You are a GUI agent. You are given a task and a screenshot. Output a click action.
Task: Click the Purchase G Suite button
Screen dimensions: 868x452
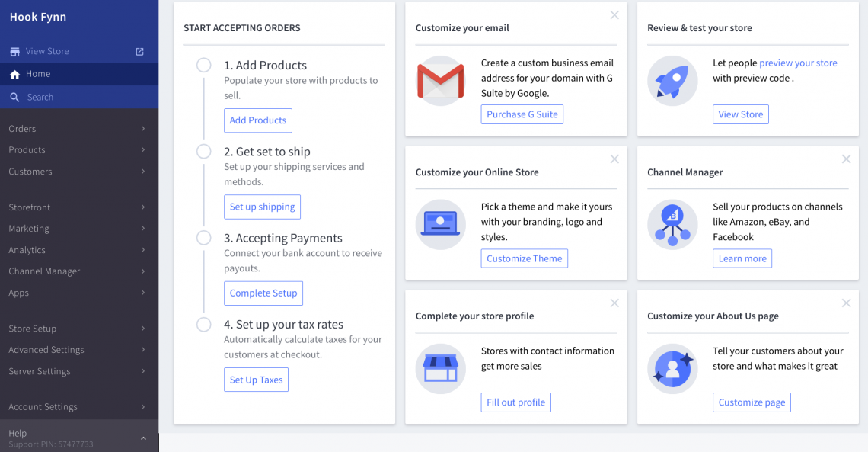coord(522,114)
